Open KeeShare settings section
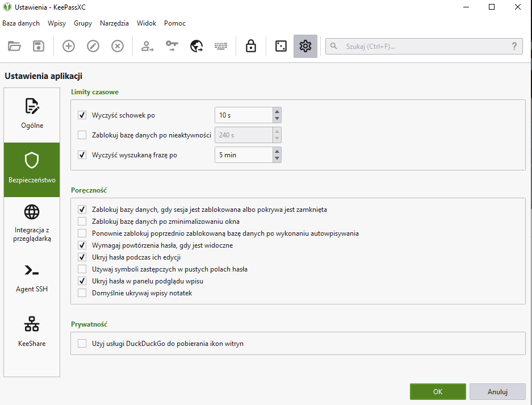The height and width of the screenshot is (405, 532). [32, 333]
